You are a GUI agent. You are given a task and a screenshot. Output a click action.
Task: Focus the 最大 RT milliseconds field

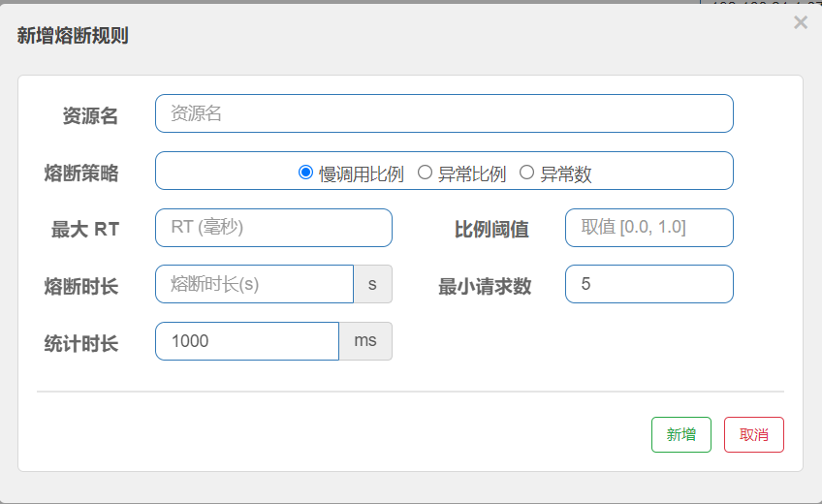click(x=273, y=228)
